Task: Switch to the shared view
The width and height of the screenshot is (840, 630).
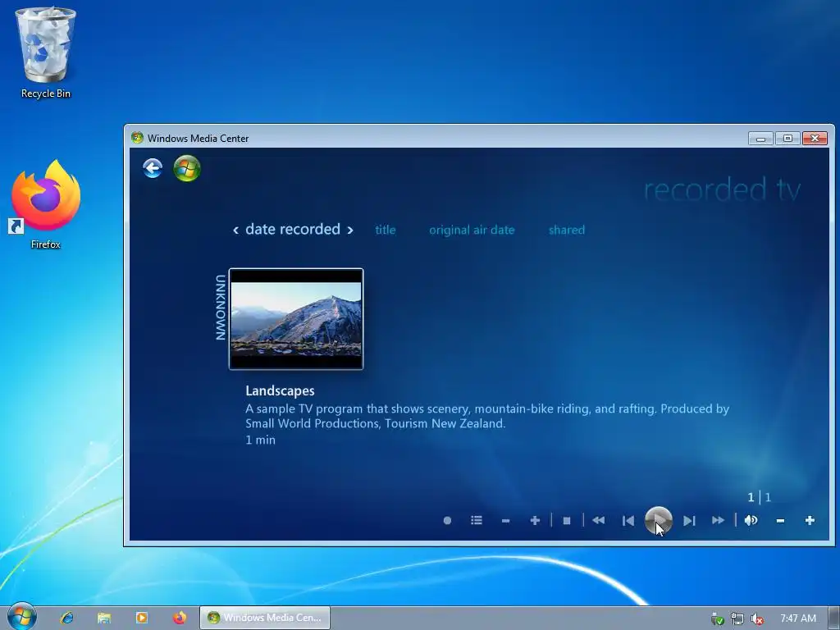Action: click(x=567, y=230)
